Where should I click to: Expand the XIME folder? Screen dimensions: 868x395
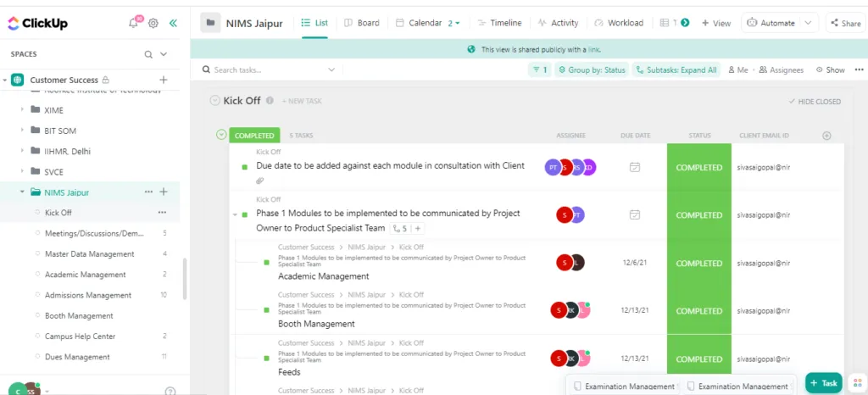pyautogui.click(x=23, y=109)
